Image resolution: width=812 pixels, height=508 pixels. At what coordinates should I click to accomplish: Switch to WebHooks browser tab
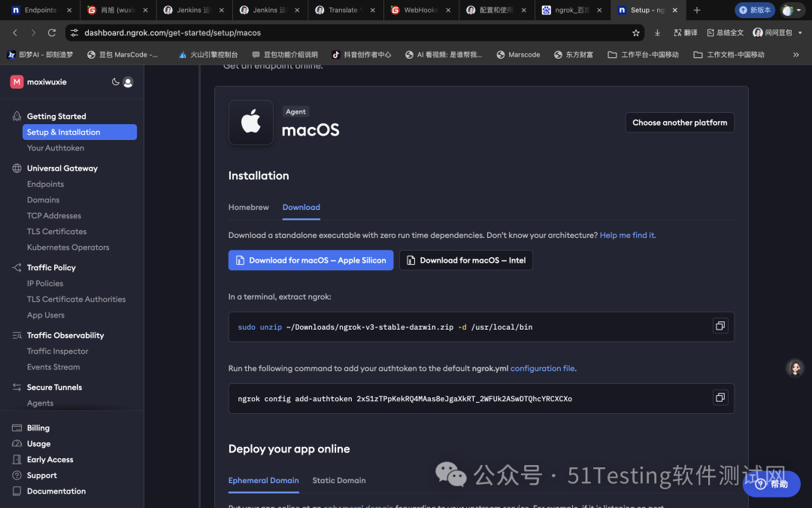pos(420,10)
